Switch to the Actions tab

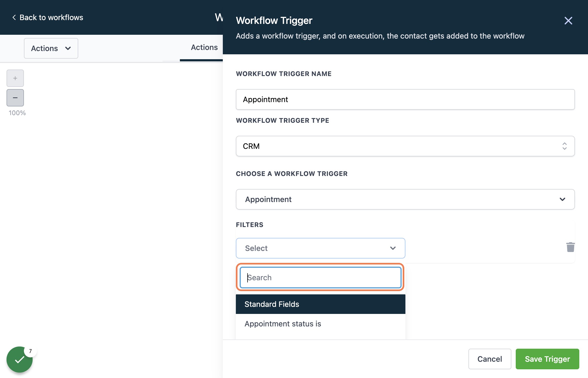tap(204, 48)
